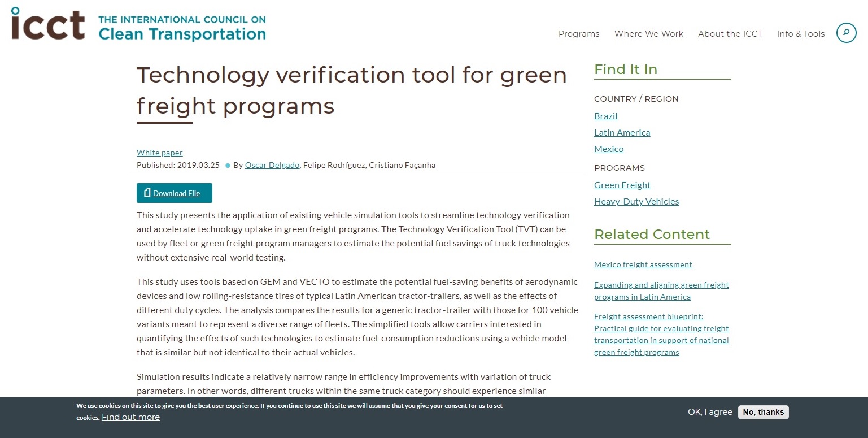Image resolution: width=868 pixels, height=438 pixels.
Task: Click author name Felipe Rodríguez
Action: (334, 165)
